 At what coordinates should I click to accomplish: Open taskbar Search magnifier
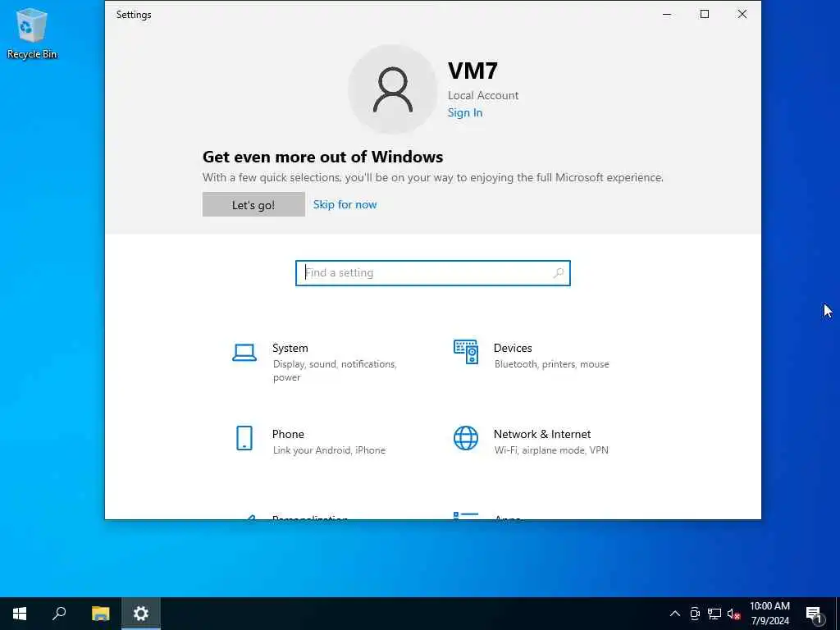pyautogui.click(x=59, y=614)
